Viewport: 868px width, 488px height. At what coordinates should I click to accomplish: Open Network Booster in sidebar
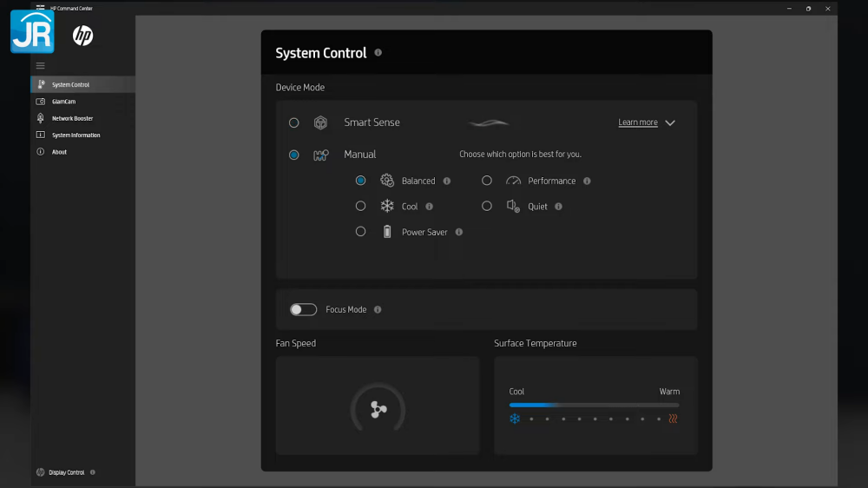tap(72, 118)
